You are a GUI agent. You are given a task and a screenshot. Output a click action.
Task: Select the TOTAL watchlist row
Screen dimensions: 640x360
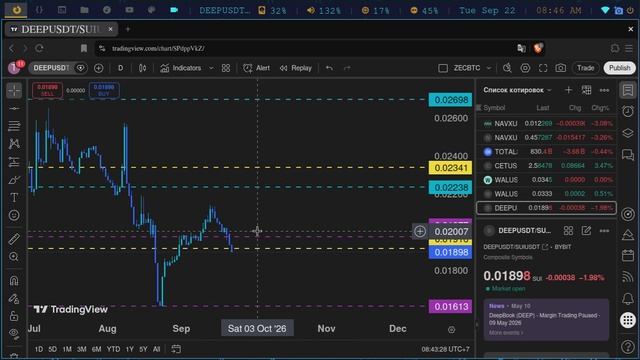(547, 151)
